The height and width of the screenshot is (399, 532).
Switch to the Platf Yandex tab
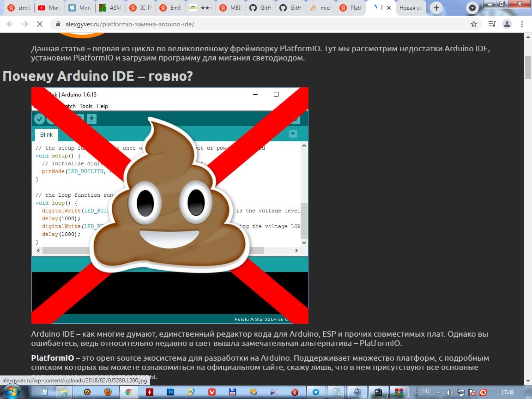(x=352, y=8)
